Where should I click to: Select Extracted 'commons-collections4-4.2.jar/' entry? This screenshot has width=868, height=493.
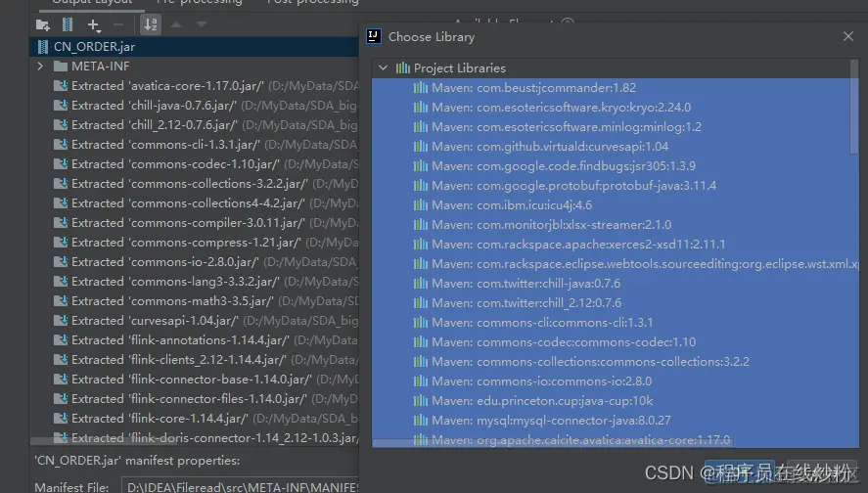(206, 203)
